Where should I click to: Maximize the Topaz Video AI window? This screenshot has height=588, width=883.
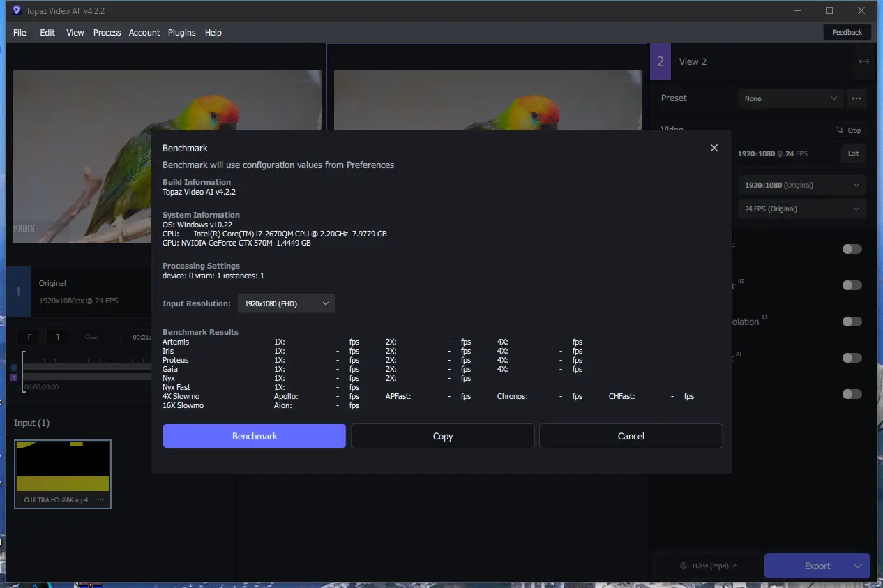pos(829,10)
